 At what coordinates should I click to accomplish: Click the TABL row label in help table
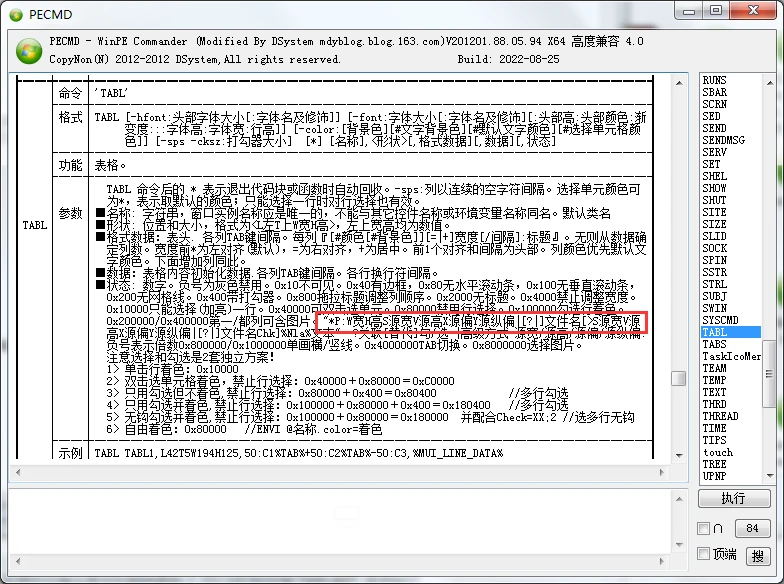(34, 225)
